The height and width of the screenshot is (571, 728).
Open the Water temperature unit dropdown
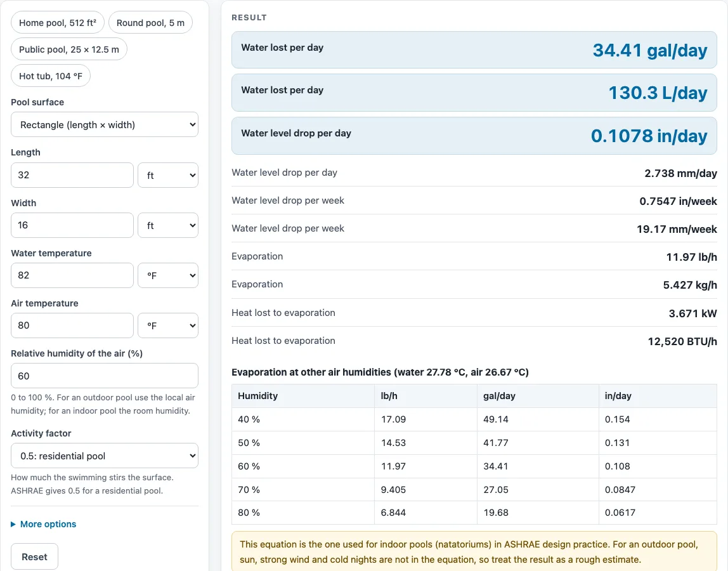point(168,275)
